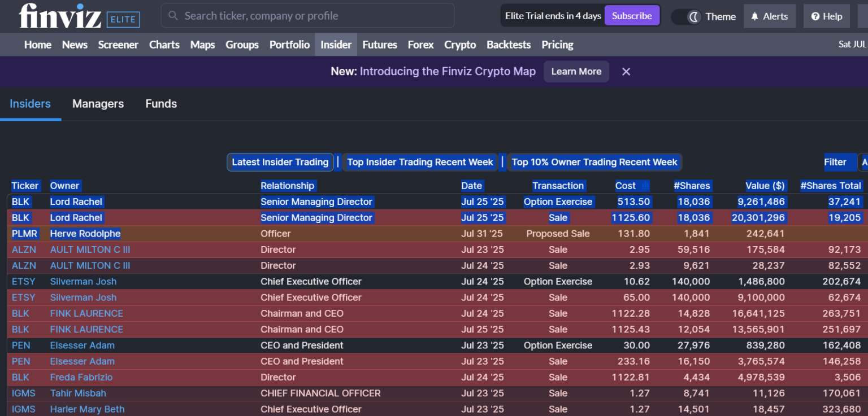The height and width of the screenshot is (416, 868).
Task: Navigate to the Crypto section
Action: point(460,45)
